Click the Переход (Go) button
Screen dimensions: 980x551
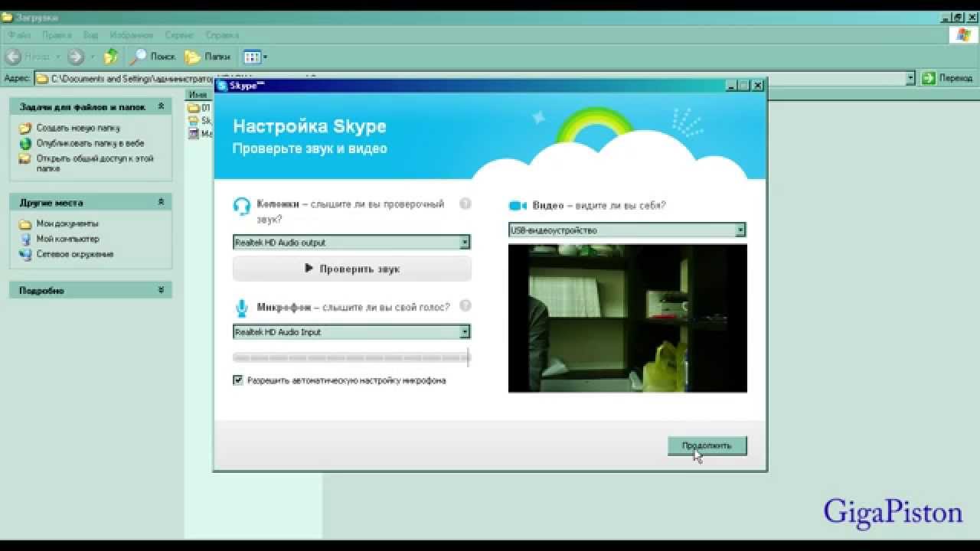pyautogui.click(x=948, y=78)
